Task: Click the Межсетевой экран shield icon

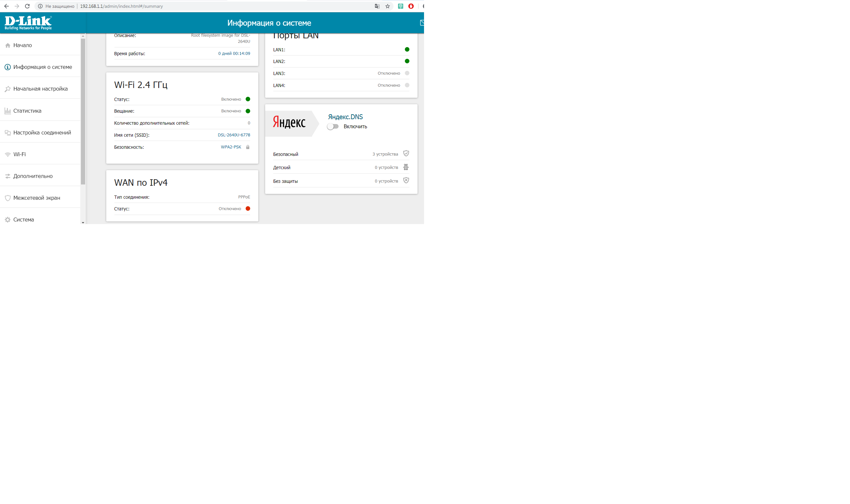Action: (7, 198)
